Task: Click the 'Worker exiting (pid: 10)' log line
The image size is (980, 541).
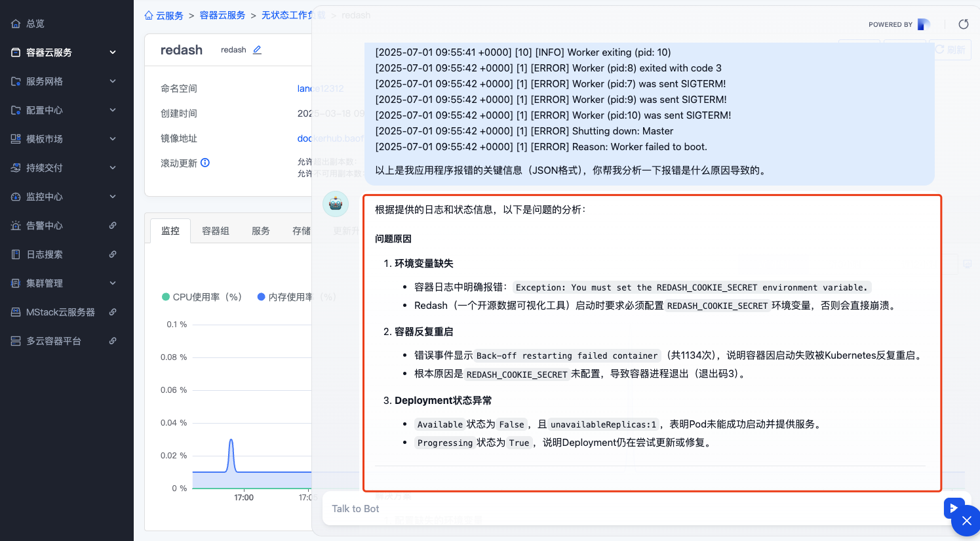Action: click(523, 52)
